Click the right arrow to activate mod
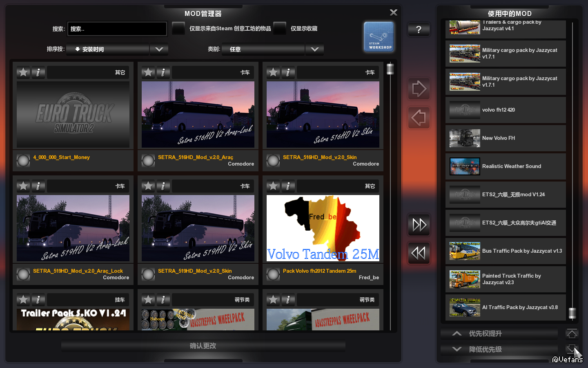This screenshot has height=368, width=588. click(x=419, y=89)
